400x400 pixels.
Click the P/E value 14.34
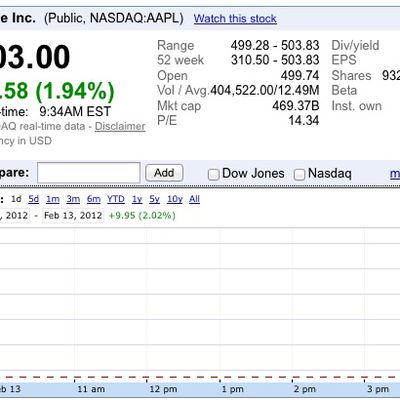point(304,120)
